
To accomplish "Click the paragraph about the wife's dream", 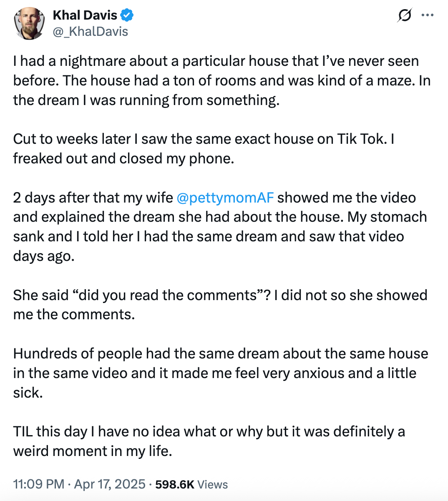I will [209, 226].
